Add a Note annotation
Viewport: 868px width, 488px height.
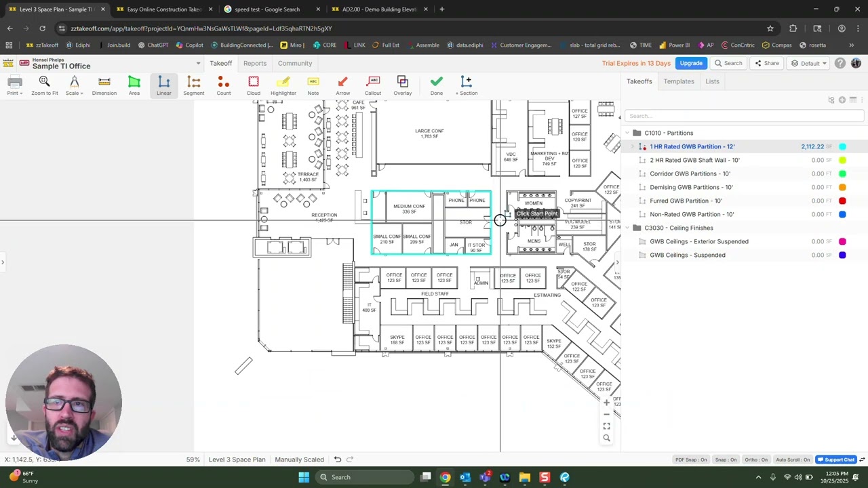pos(313,85)
